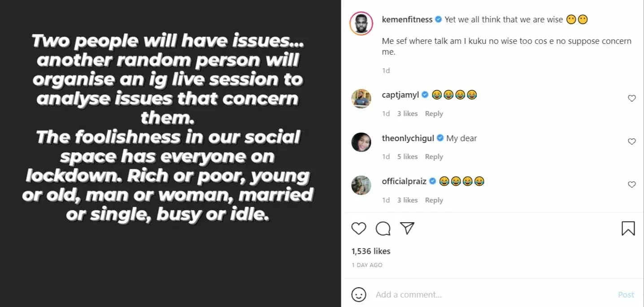
Task: Open kemenfitness profile picture
Action: pyautogui.click(x=361, y=23)
